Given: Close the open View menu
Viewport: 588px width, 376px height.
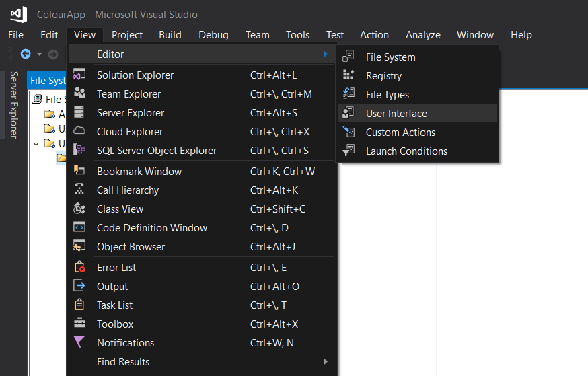Looking at the screenshot, I should point(85,35).
